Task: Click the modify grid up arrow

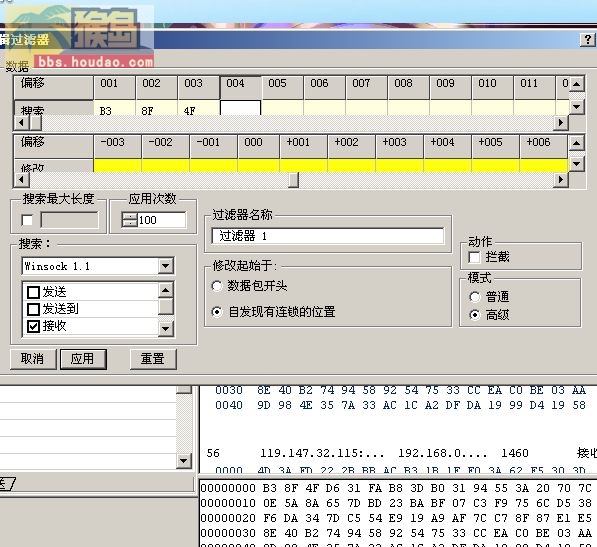Action: [576, 143]
